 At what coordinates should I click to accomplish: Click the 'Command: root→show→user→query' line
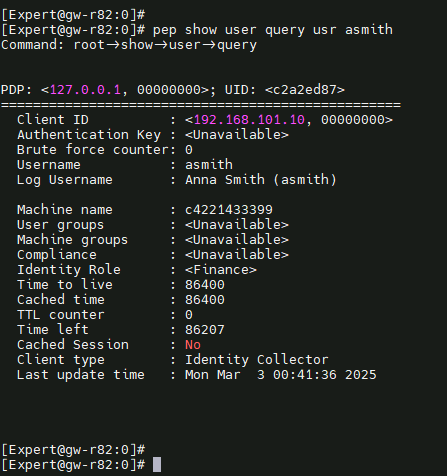(x=129, y=45)
